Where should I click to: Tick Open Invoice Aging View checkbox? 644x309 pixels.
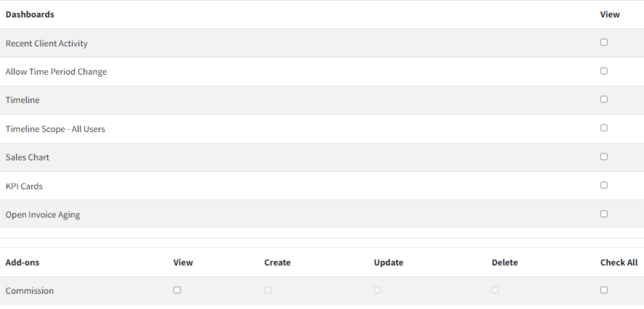604,214
